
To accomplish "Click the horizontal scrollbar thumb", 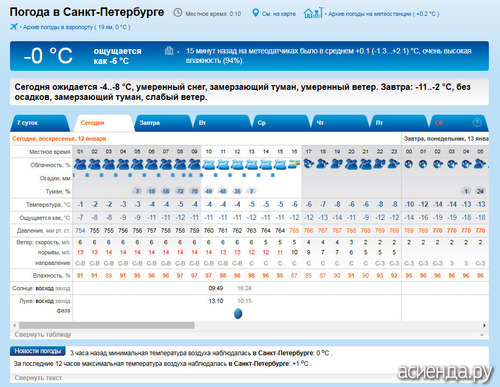I will [107, 325].
